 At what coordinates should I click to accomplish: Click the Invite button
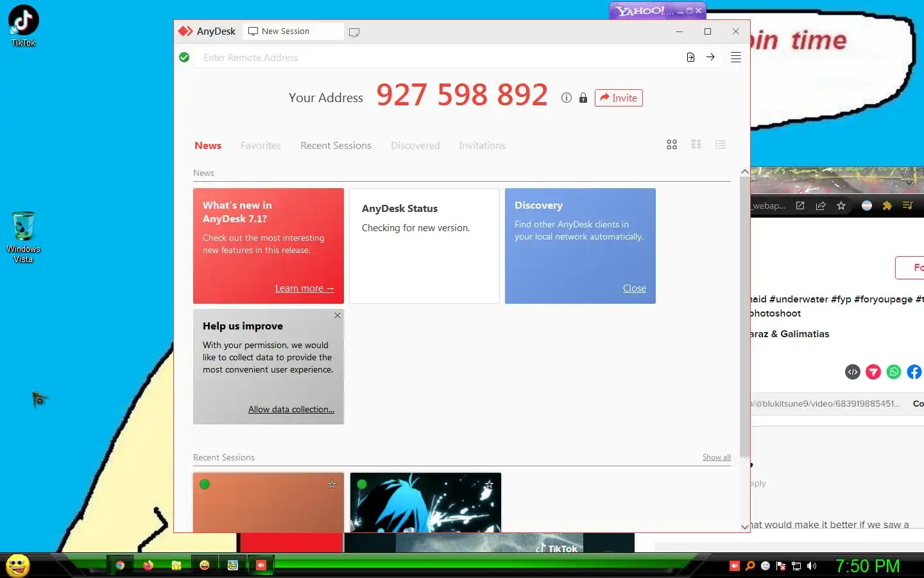click(x=619, y=98)
